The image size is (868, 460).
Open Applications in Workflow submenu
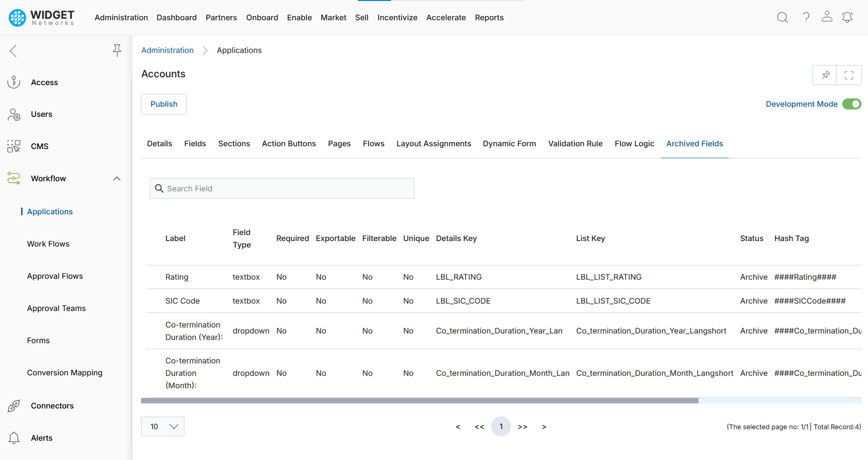(x=50, y=212)
